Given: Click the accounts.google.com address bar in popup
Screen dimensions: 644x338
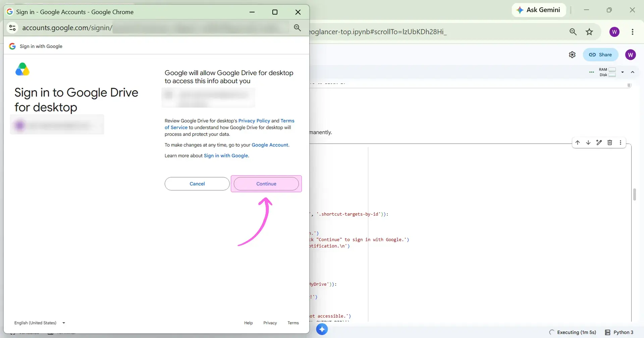Looking at the screenshot, I should pyautogui.click(x=154, y=28).
